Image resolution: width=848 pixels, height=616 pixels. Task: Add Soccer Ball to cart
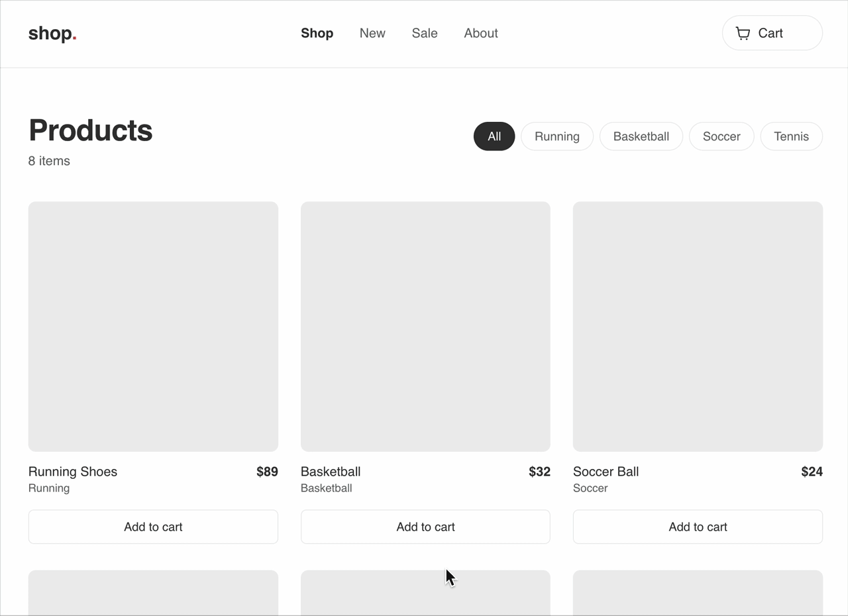(x=698, y=527)
